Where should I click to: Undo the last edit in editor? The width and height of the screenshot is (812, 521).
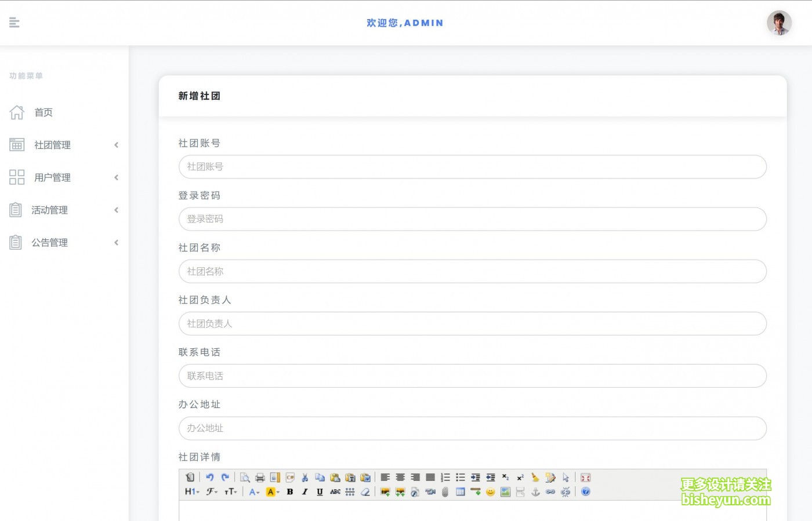pyautogui.click(x=210, y=478)
